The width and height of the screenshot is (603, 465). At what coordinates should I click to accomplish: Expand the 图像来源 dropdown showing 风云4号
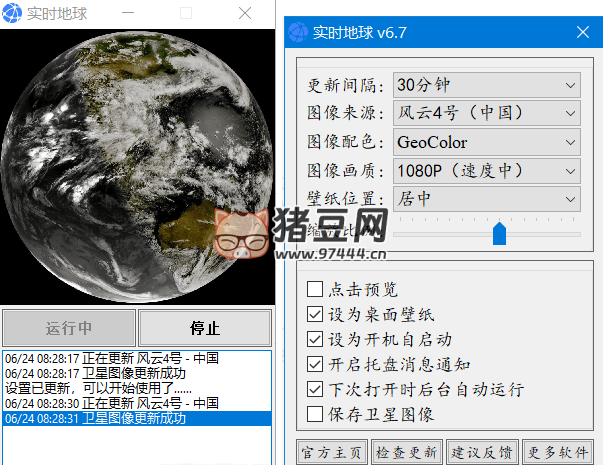pyautogui.click(x=486, y=113)
